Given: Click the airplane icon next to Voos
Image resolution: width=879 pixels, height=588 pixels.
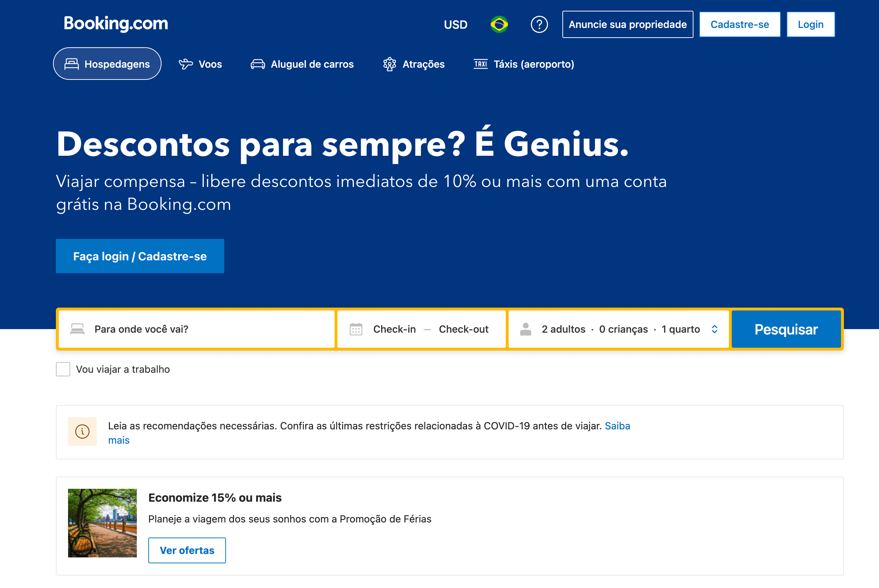Looking at the screenshot, I should [x=186, y=64].
